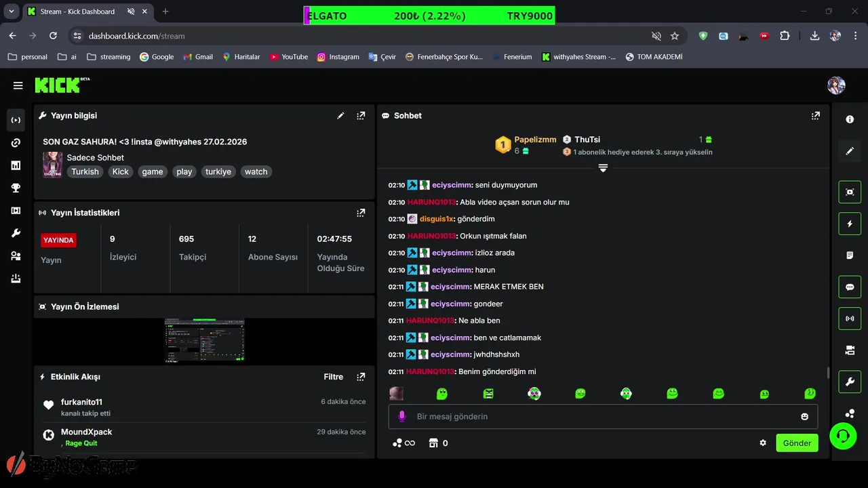Bookmark this page with the star icon

click(x=675, y=36)
